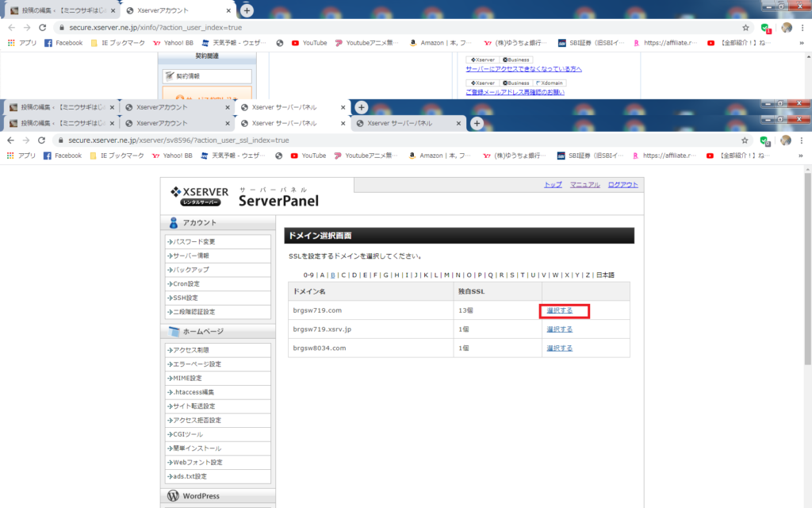Bookmark page with star icon in sv8596 address bar

tap(745, 140)
